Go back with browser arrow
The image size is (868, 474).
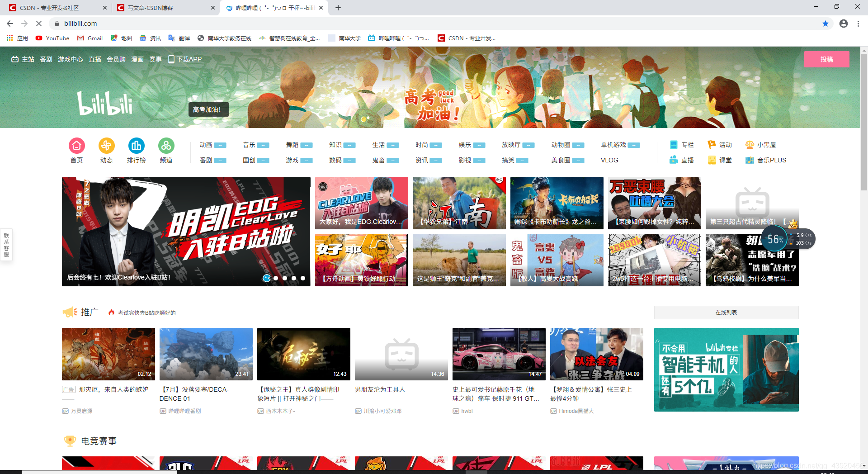pyautogui.click(x=10, y=24)
